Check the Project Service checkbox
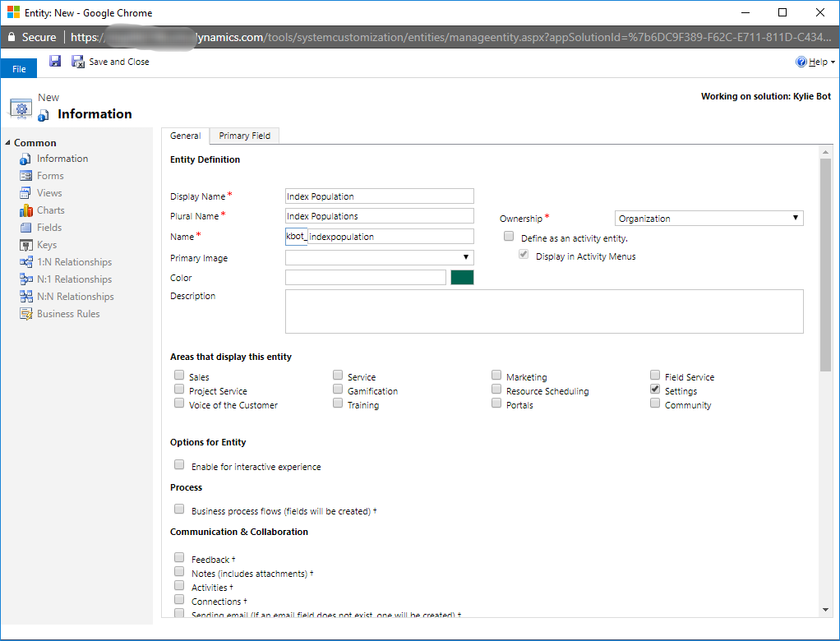 coord(179,390)
